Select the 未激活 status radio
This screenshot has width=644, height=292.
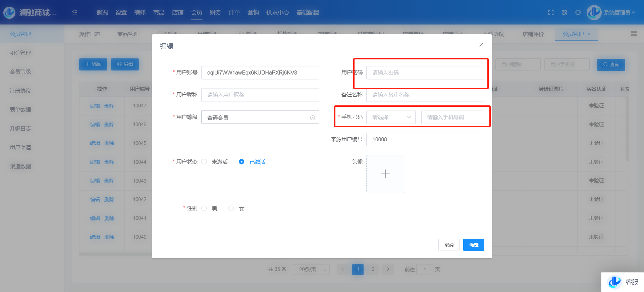[204, 162]
